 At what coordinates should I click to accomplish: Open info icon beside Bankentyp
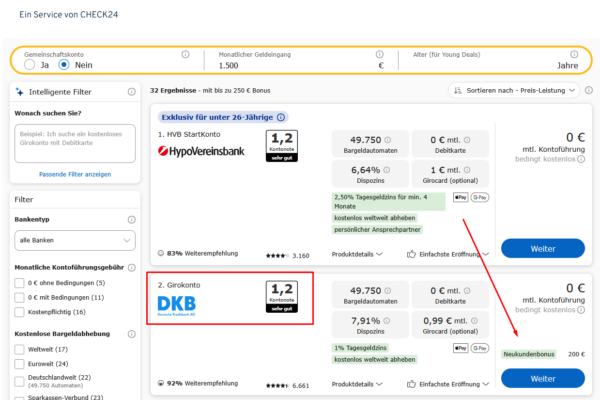[x=132, y=220]
